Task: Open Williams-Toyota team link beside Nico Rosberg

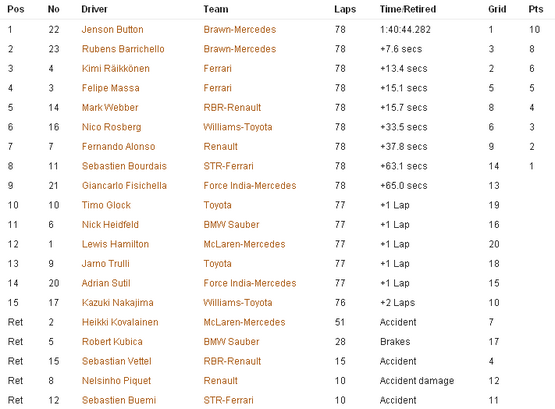Action: [238, 127]
